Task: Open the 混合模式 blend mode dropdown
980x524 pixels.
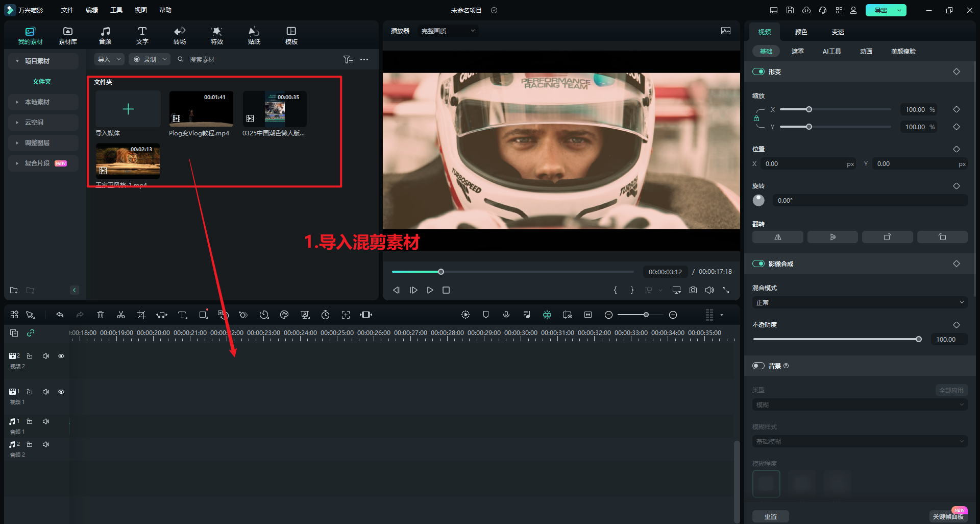Action: coord(860,303)
